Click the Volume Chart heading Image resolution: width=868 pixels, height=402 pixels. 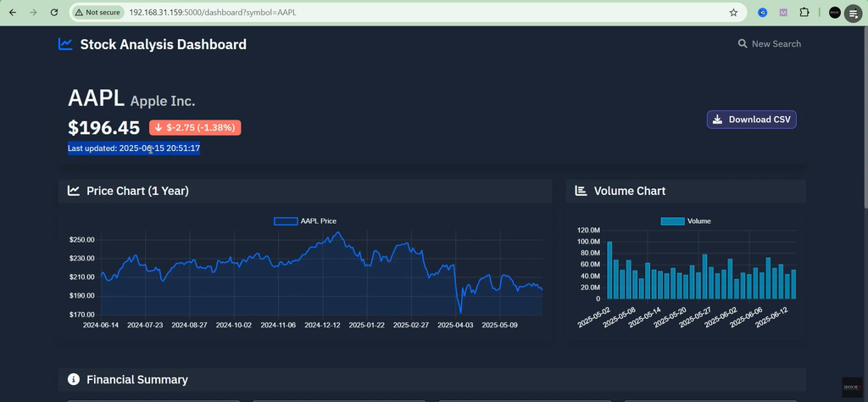pyautogui.click(x=630, y=191)
